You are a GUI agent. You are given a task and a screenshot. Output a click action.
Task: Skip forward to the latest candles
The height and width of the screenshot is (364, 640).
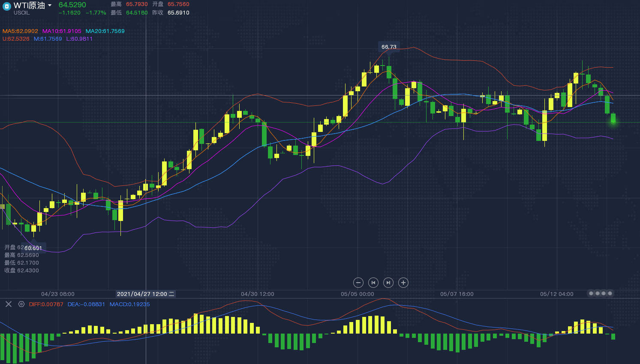coord(388,283)
